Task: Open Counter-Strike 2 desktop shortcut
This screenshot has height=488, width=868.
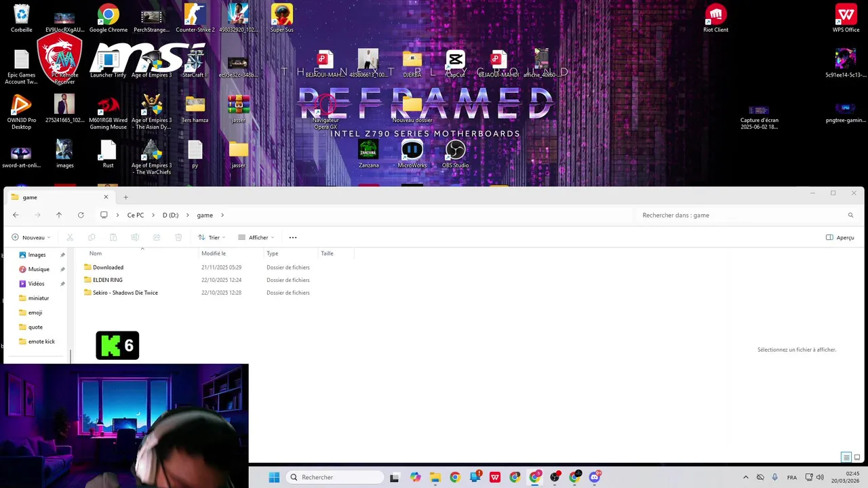Action: coord(195,18)
